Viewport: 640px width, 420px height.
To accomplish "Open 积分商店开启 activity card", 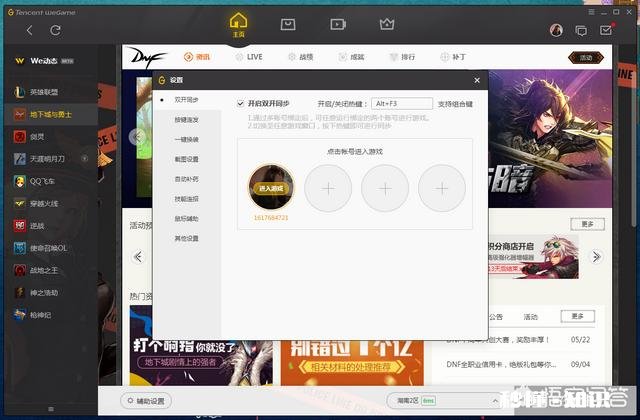I will [x=533, y=257].
